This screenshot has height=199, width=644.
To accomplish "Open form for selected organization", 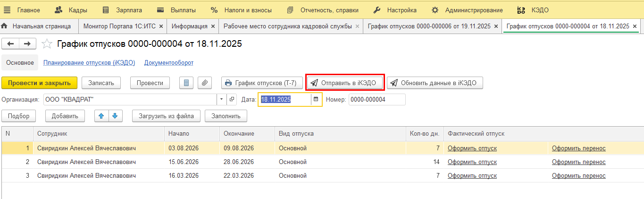I will (x=232, y=99).
